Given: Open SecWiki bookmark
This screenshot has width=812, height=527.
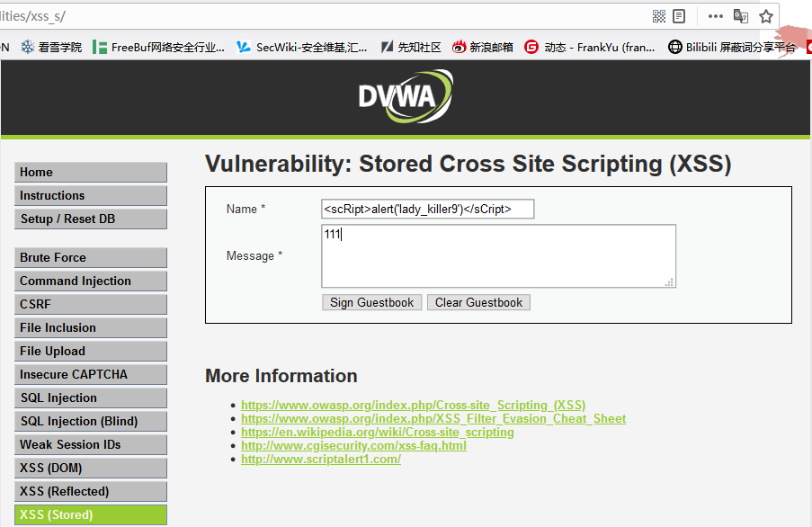Looking at the screenshot, I should 302,47.
